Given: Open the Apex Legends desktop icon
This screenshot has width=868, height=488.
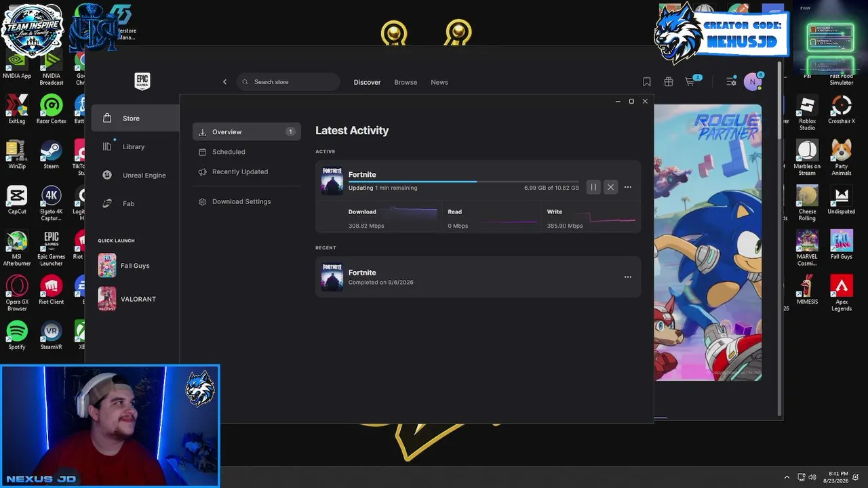Looking at the screenshot, I should 842,293.
